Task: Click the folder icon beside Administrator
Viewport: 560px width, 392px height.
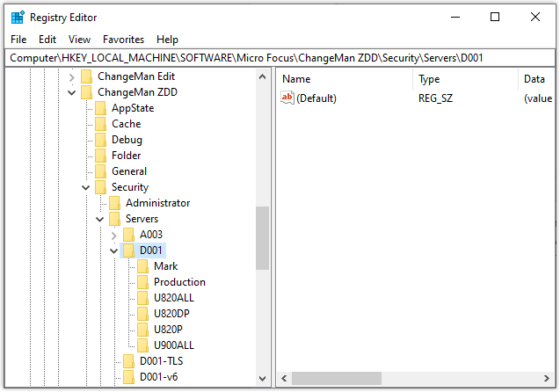Action: (114, 203)
